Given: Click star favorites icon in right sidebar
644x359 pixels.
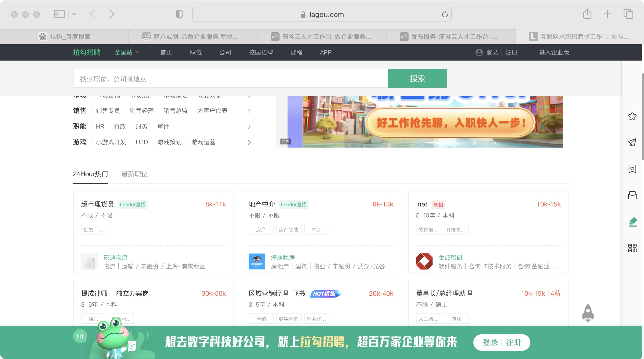Looking at the screenshot, I should click(632, 116).
